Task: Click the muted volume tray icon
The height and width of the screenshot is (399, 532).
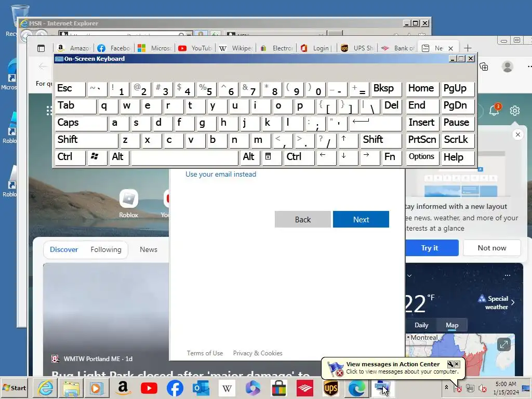Action: [x=482, y=388]
